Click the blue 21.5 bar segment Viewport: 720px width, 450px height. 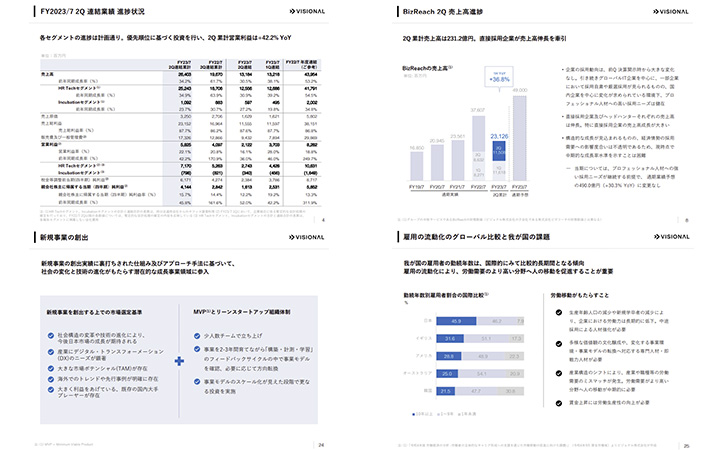tap(445, 391)
